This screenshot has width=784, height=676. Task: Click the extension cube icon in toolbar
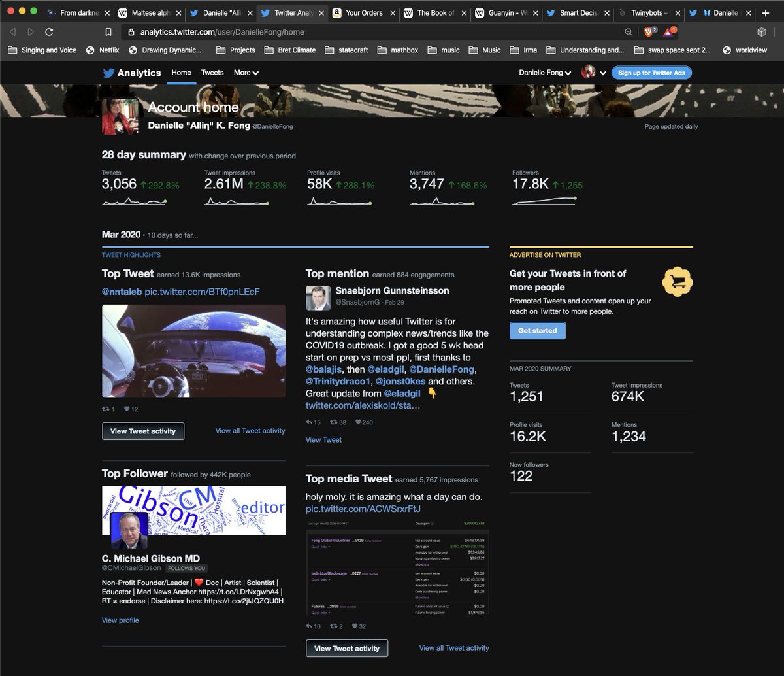coord(761,32)
